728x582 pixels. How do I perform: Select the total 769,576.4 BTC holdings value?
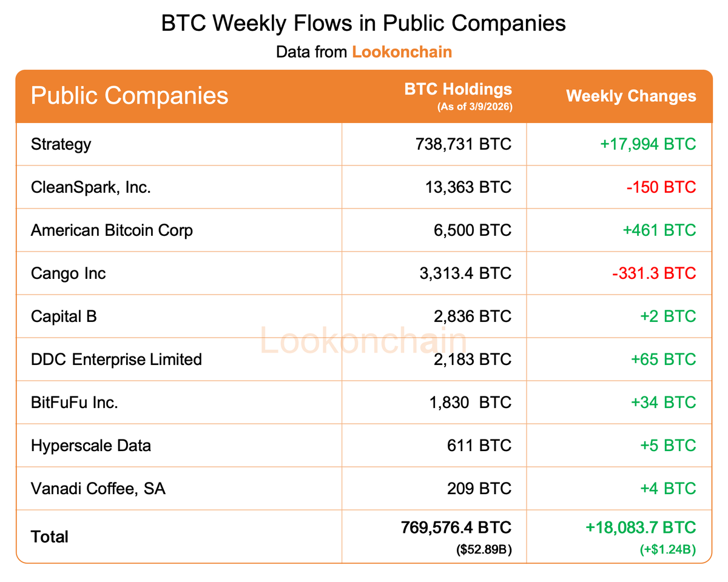[x=456, y=527]
